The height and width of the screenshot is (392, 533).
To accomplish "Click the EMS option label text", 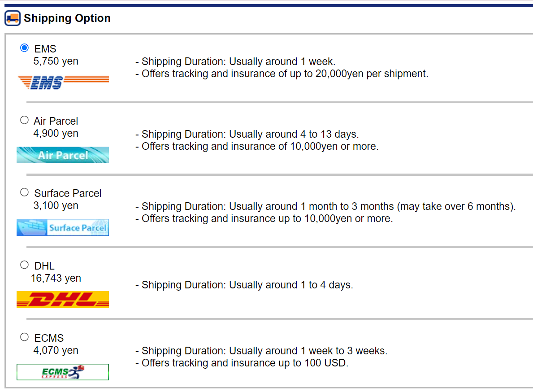I will tap(45, 49).
